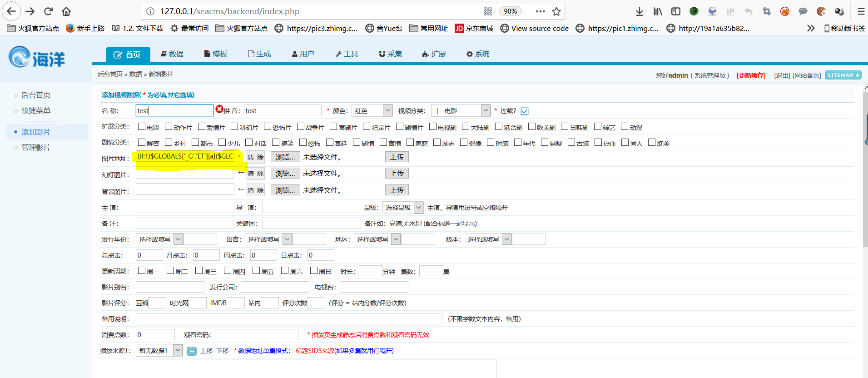Check the 动作片 extended category box
The image size is (868, 378).
[169, 127]
